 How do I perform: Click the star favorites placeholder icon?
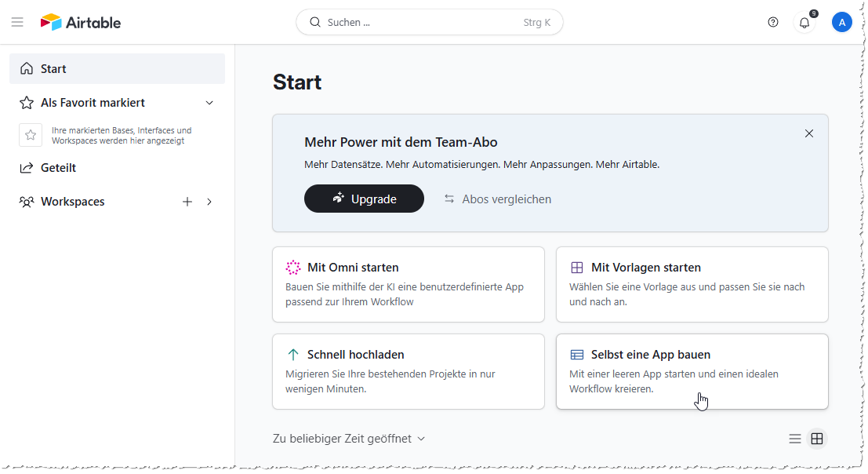coord(31,135)
